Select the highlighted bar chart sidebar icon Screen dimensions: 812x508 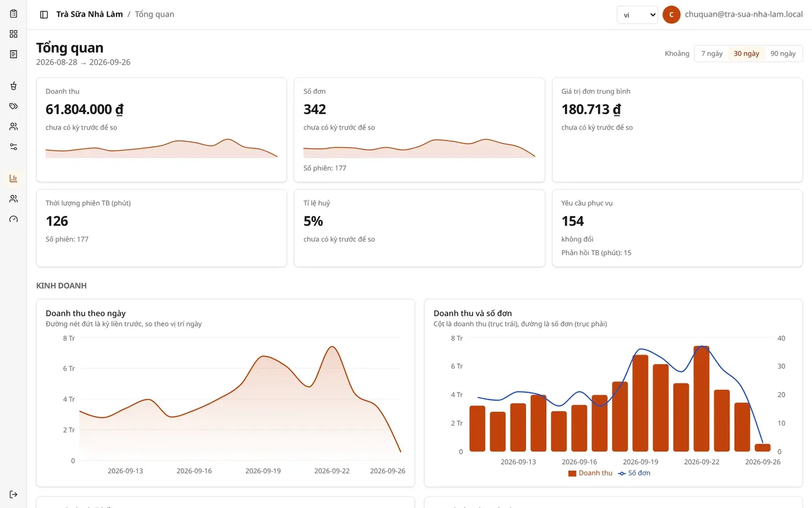[x=14, y=178]
